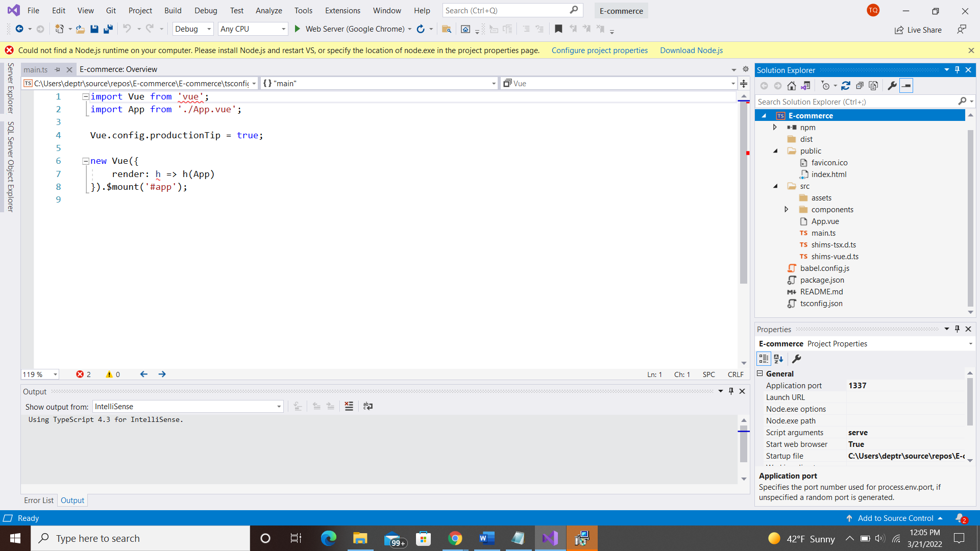Collapse the General section in Properties
The height and width of the screenshot is (551, 980).
pos(760,374)
